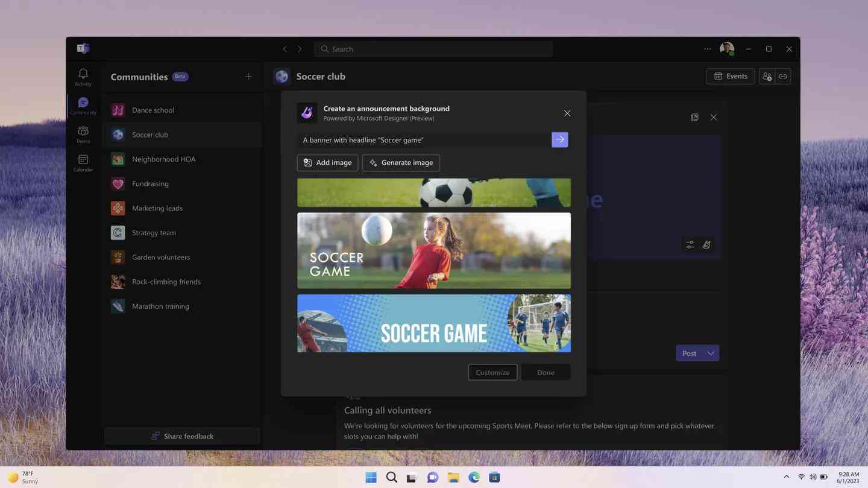
Task: Open the Events button in header
Action: (730, 77)
